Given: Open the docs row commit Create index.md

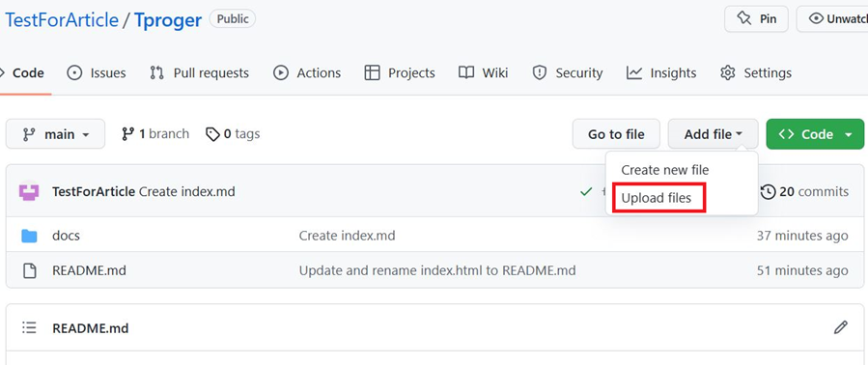Looking at the screenshot, I should [347, 236].
